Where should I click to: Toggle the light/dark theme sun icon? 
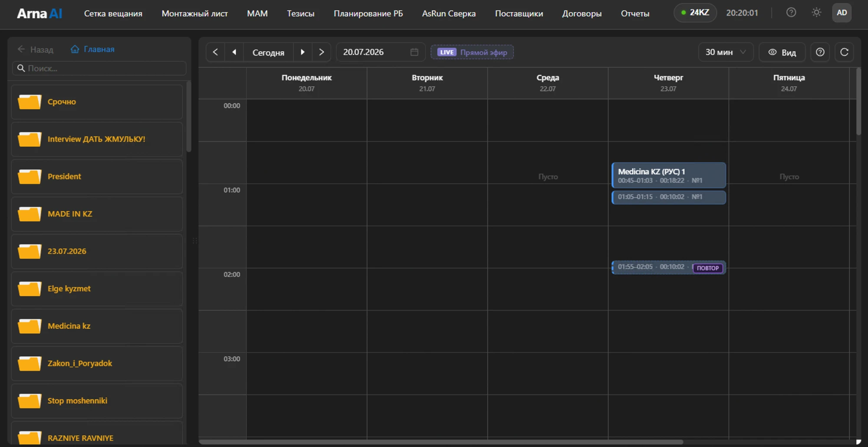816,13
